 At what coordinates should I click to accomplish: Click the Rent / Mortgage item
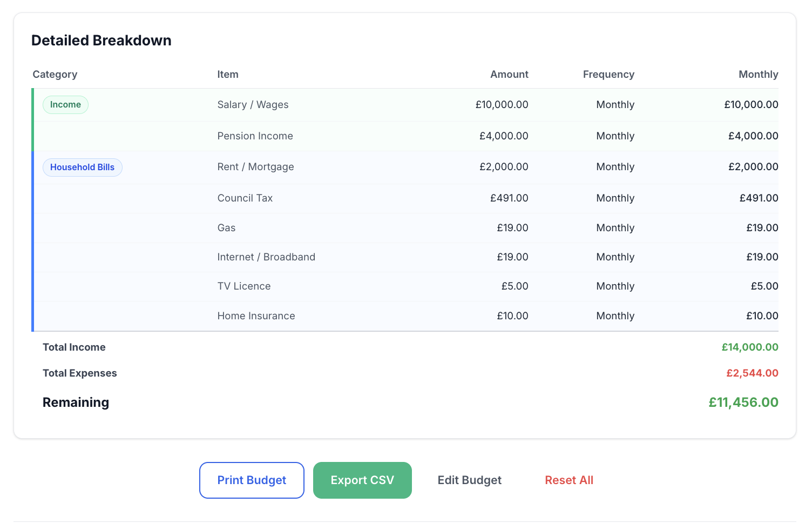[x=255, y=167]
